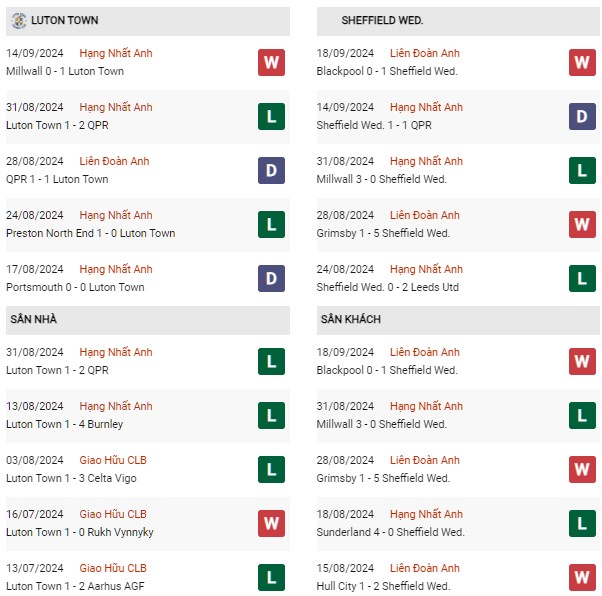602x596 pixels.
Task: Click the W badge for Luton Town 1-0 Rukh Vynnyky
Action: click(271, 523)
